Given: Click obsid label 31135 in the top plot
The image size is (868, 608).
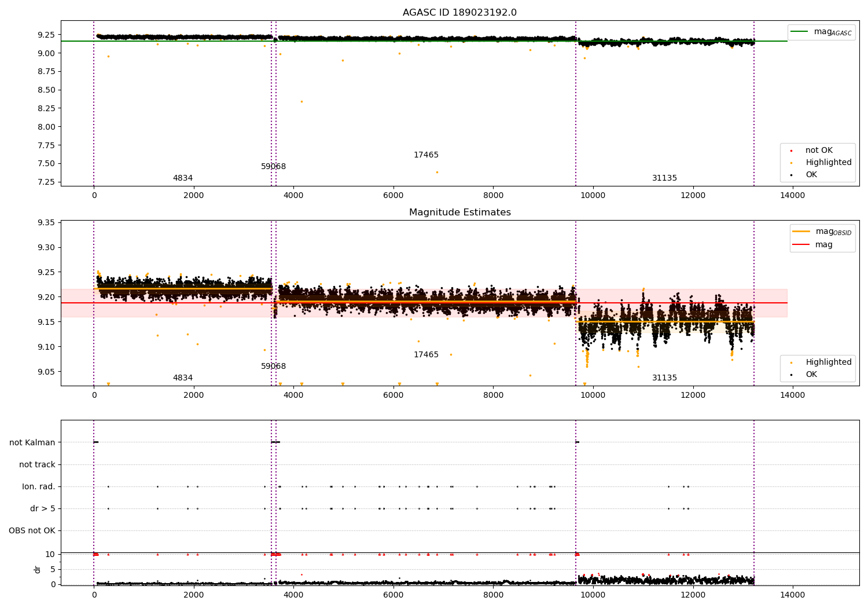Looking at the screenshot, I should (664, 178).
